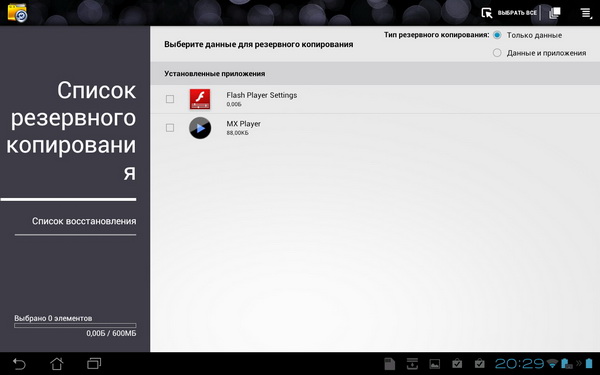The width and height of the screenshot is (600, 375).
Task: Tap the Android home button
Action: (57, 364)
